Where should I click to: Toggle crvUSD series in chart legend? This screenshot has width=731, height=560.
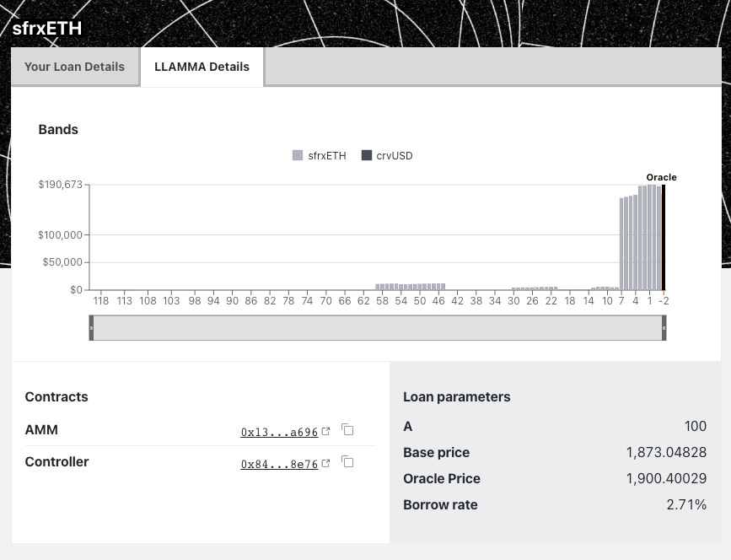pyautogui.click(x=387, y=156)
